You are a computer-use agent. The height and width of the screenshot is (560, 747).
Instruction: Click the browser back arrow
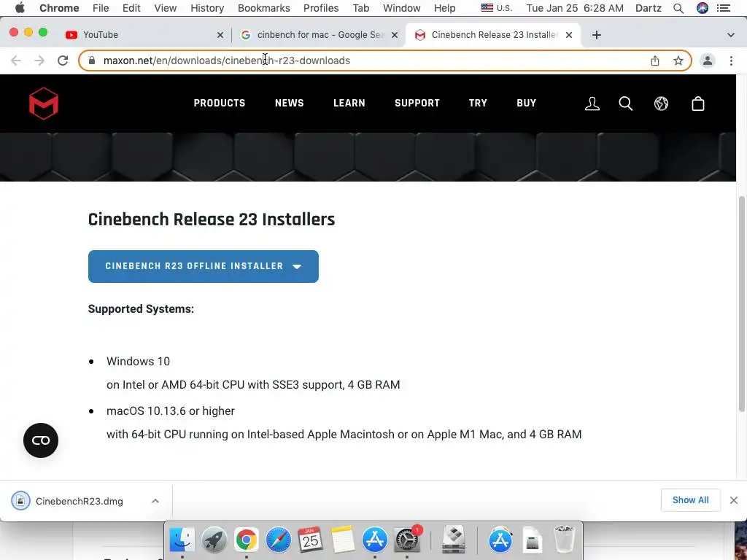tap(16, 61)
